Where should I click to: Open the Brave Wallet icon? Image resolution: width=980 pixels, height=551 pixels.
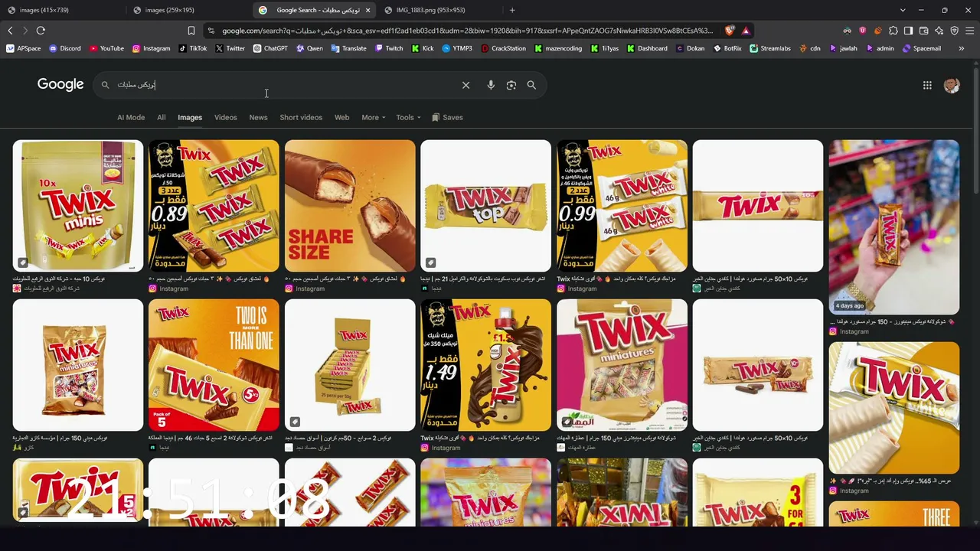923,31
